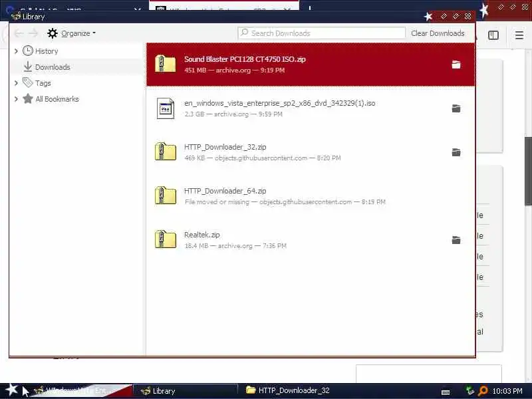This screenshot has height=399, width=532.
Task: Click the Downloads arrow icon in sidebar
Action: tap(28, 67)
